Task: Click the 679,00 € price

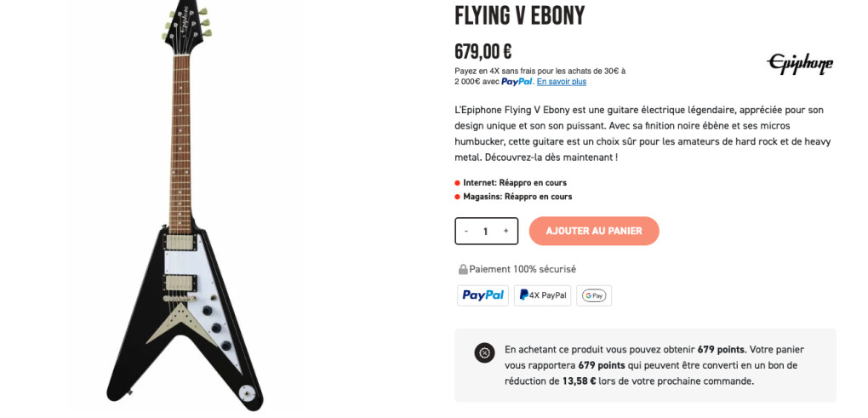Action: 483,52
